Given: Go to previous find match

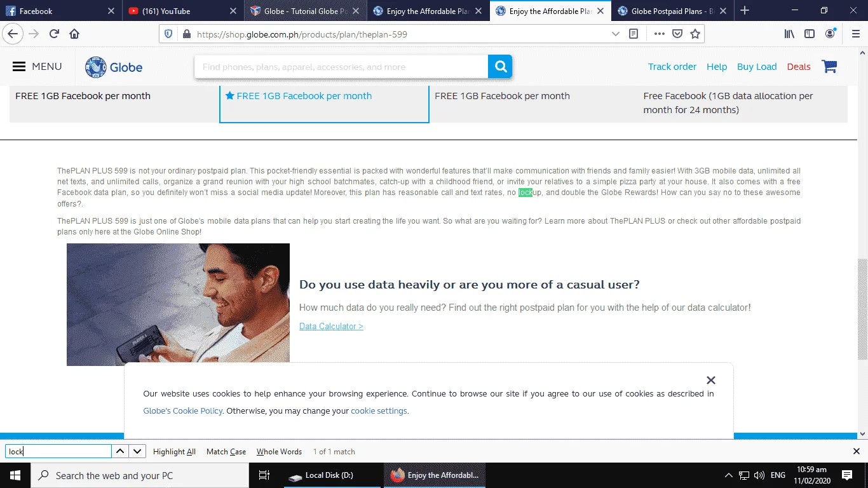Looking at the screenshot, I should click(x=120, y=451).
